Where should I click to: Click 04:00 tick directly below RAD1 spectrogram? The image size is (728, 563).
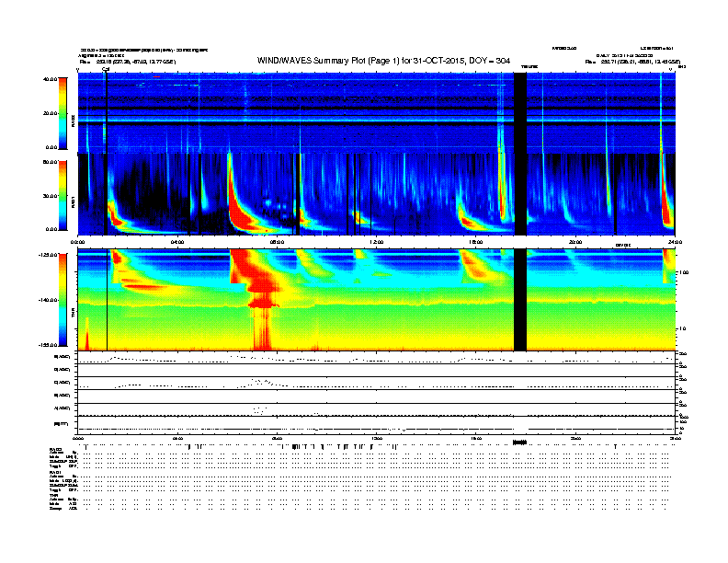(x=177, y=242)
